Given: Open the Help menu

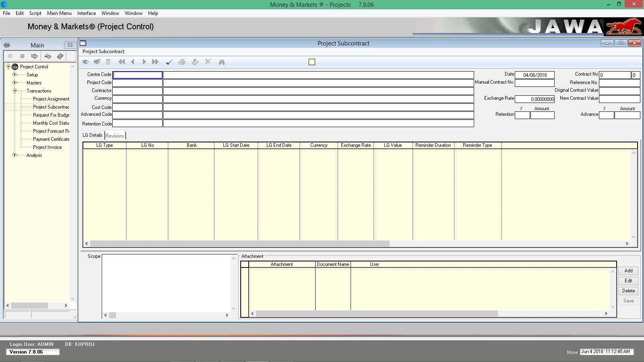Looking at the screenshot, I should tap(153, 13).
